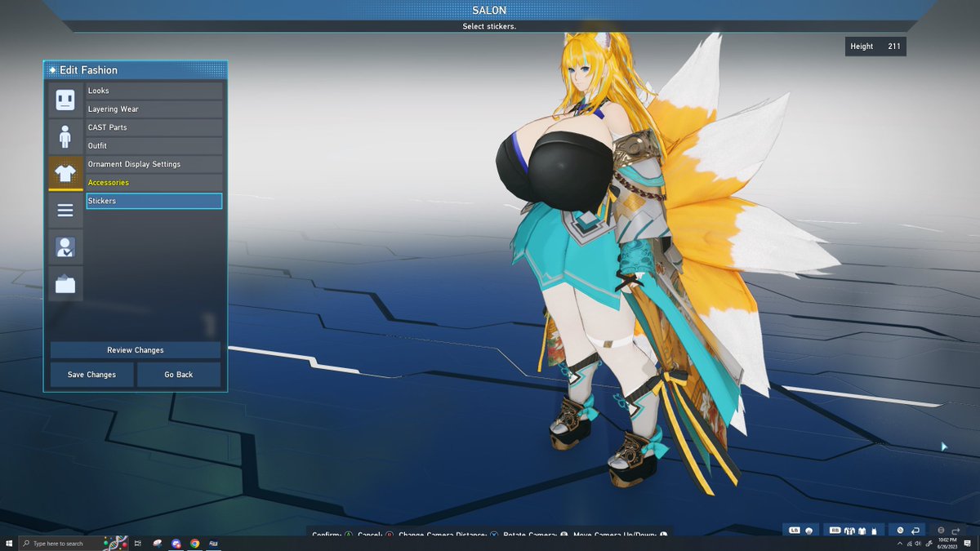Screen dimensions: 980x551
Task: Open the clock showing 10:02 PM
Action: (x=947, y=544)
